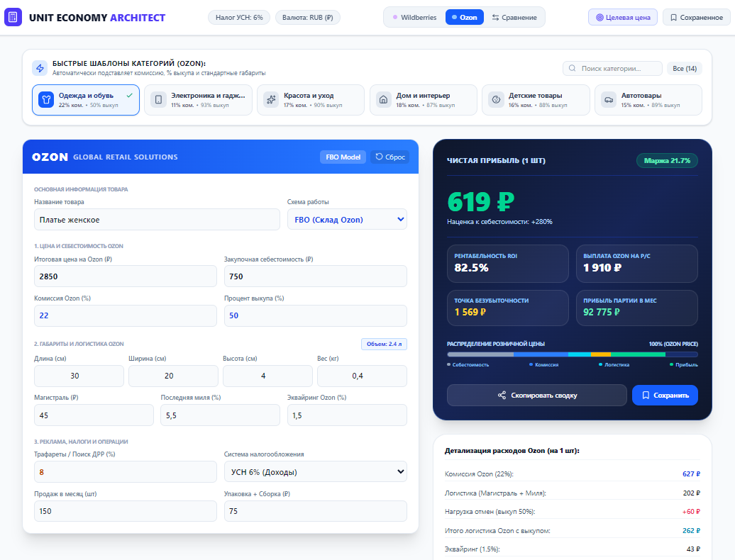Screen dimensions: 735x560
Task: Show all categories with Все (14)
Action: pyautogui.click(x=685, y=68)
